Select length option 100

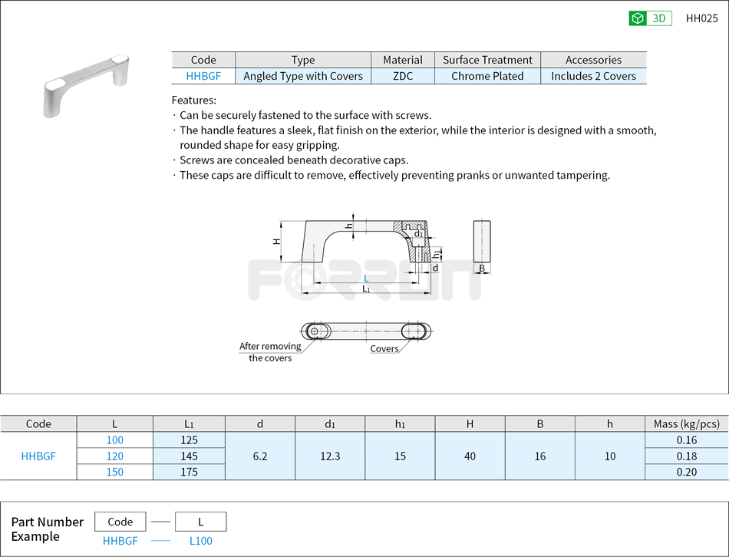[114, 440]
